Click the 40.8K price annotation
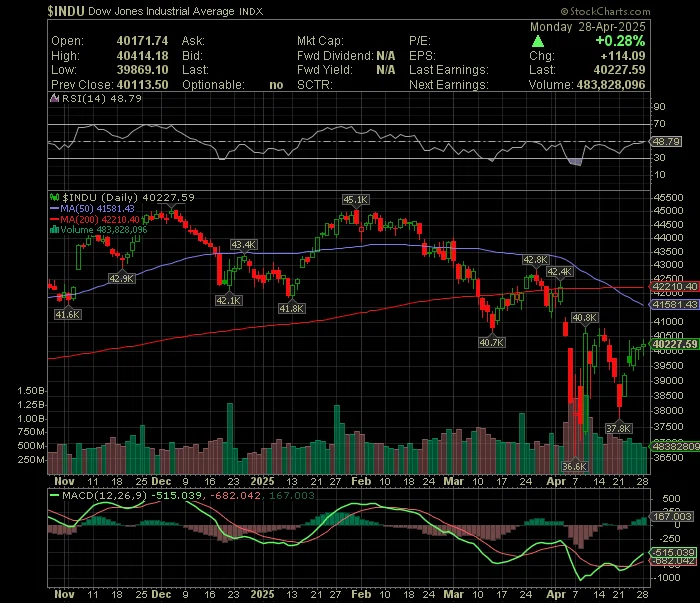Image resolution: width=700 pixels, height=603 pixels. coord(584,318)
